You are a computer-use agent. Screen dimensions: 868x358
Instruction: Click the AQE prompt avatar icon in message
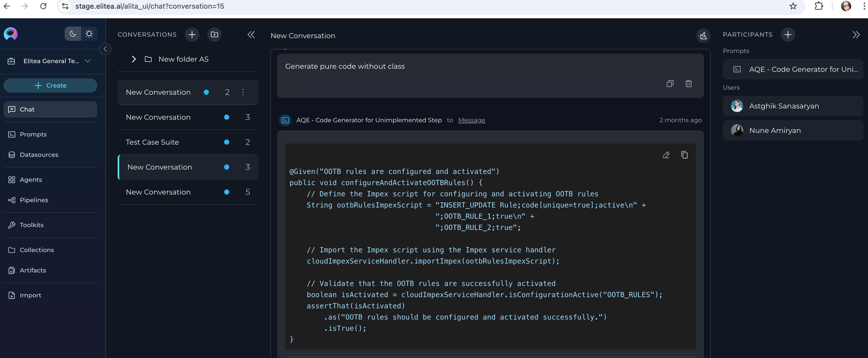tap(286, 120)
